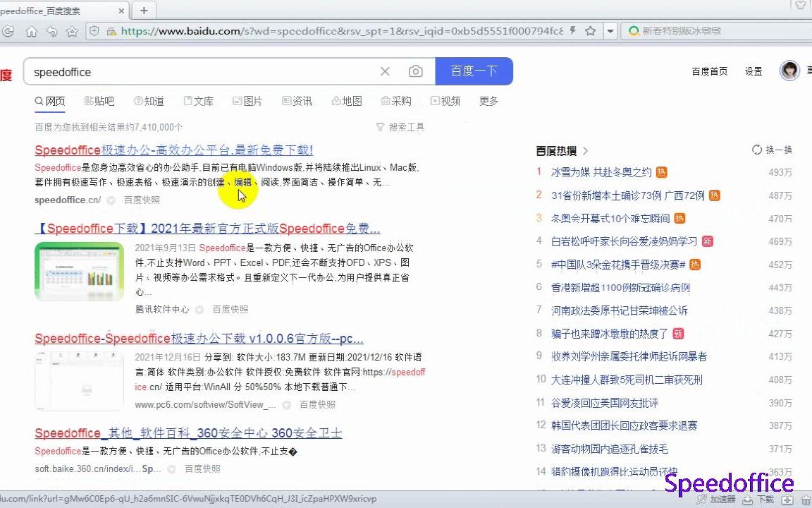Screen dimensions: 812x508
Task: Open the address bar history dropdown arrow
Action: pos(610,31)
